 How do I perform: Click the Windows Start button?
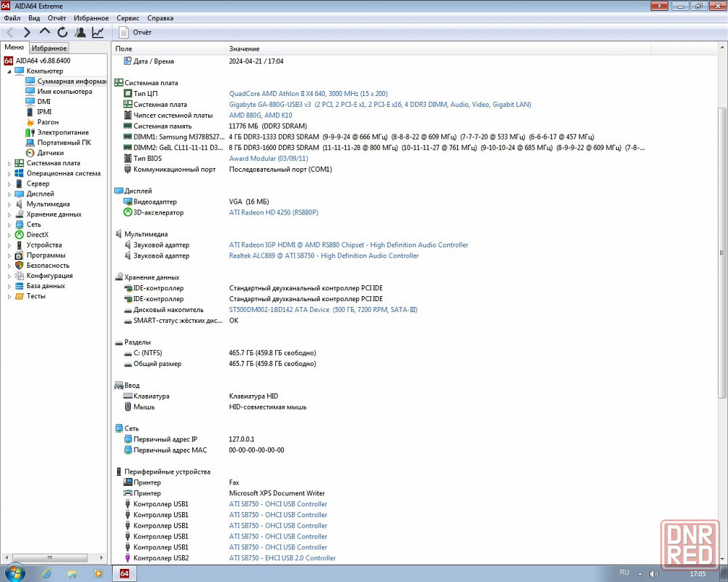[x=13, y=573]
